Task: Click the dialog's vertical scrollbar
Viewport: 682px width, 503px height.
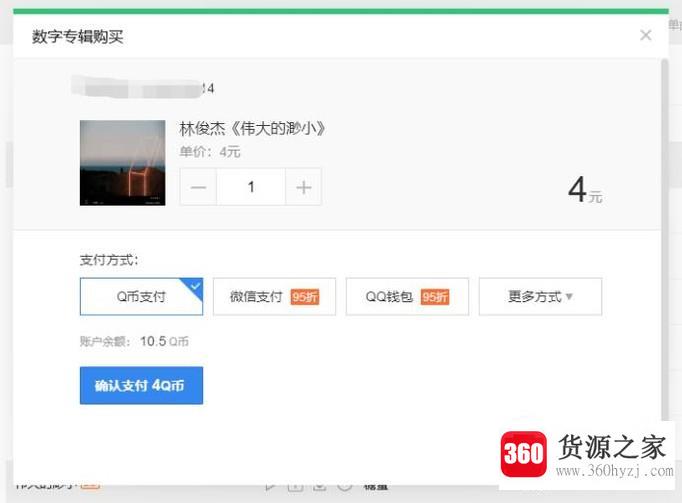Action: (x=664, y=239)
